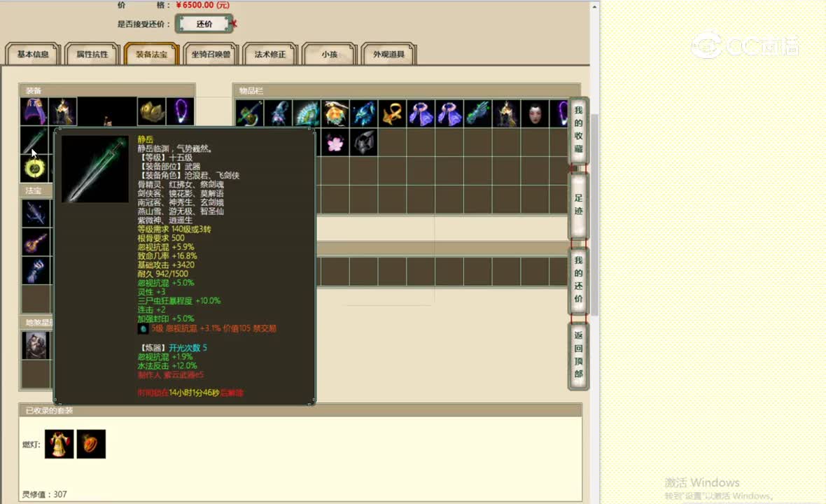826x504 pixels.
Task: Switch to the 法术修正 tab
Action: tap(270, 54)
